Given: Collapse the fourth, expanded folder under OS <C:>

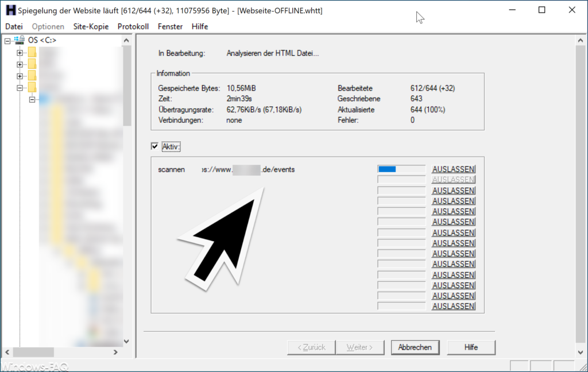Looking at the screenshot, I should coord(20,88).
